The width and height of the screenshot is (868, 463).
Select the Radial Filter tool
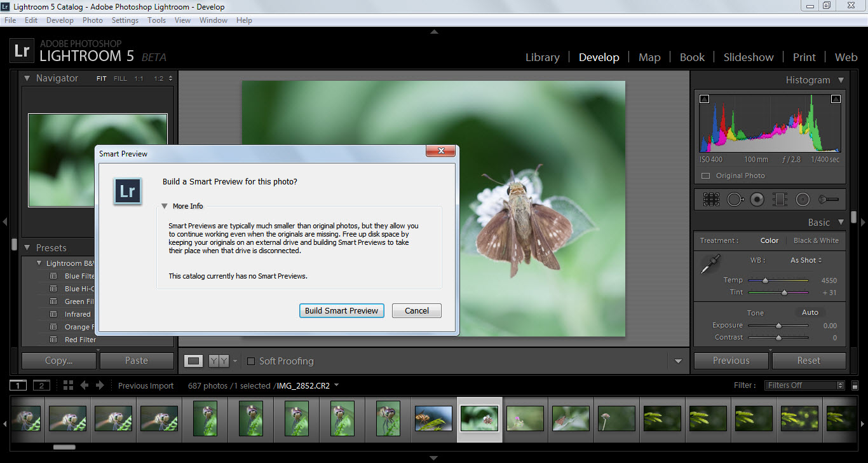click(x=803, y=200)
